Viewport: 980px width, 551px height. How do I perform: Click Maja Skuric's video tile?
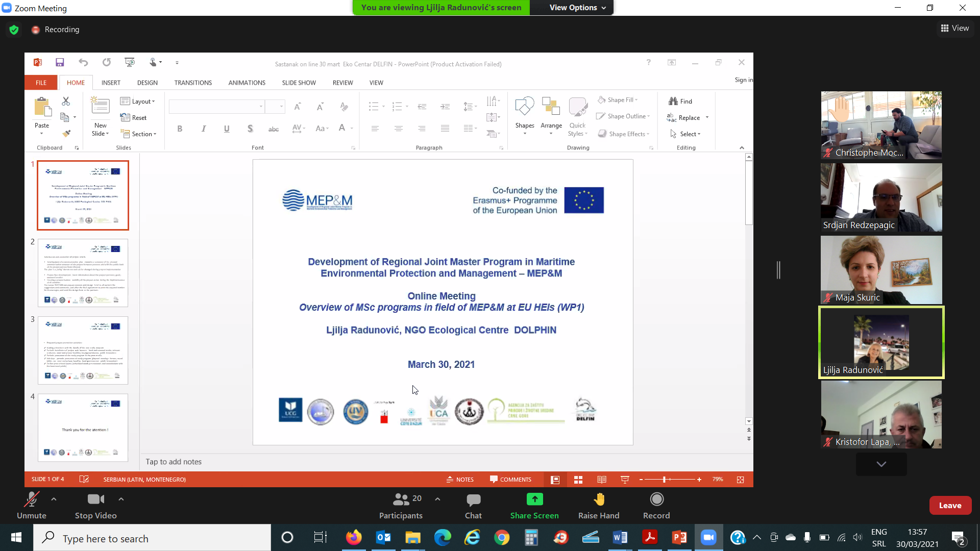click(881, 270)
